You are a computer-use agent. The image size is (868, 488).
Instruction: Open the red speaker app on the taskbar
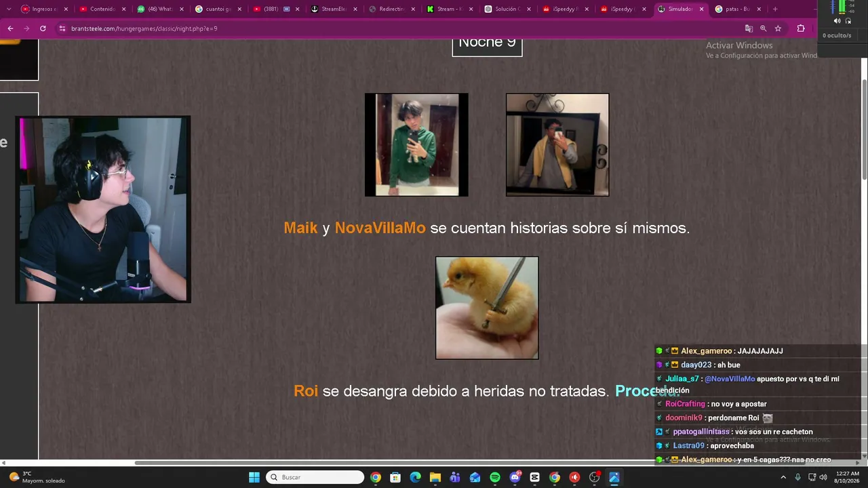574,477
